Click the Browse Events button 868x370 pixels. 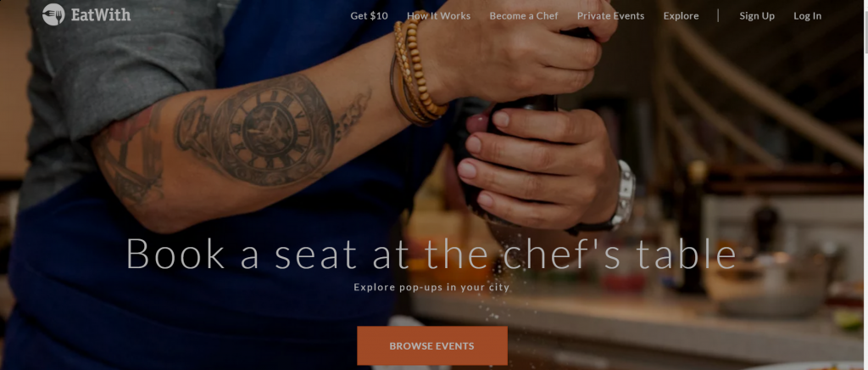tap(431, 345)
